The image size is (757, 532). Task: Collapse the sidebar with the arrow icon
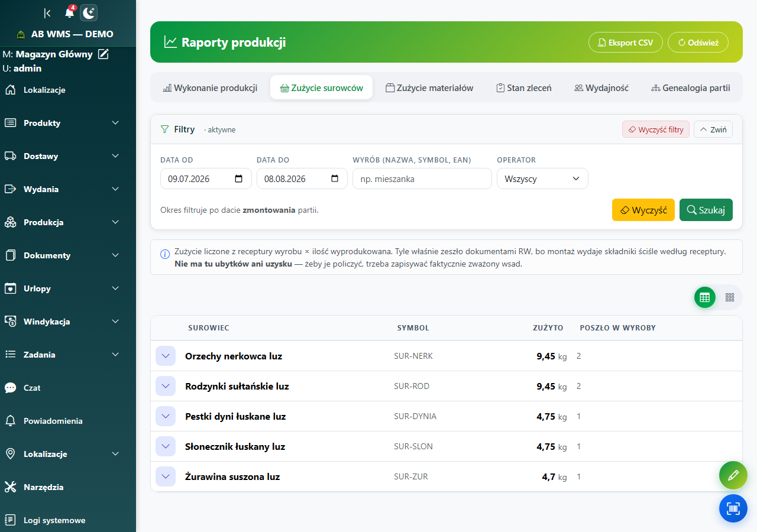click(x=47, y=13)
